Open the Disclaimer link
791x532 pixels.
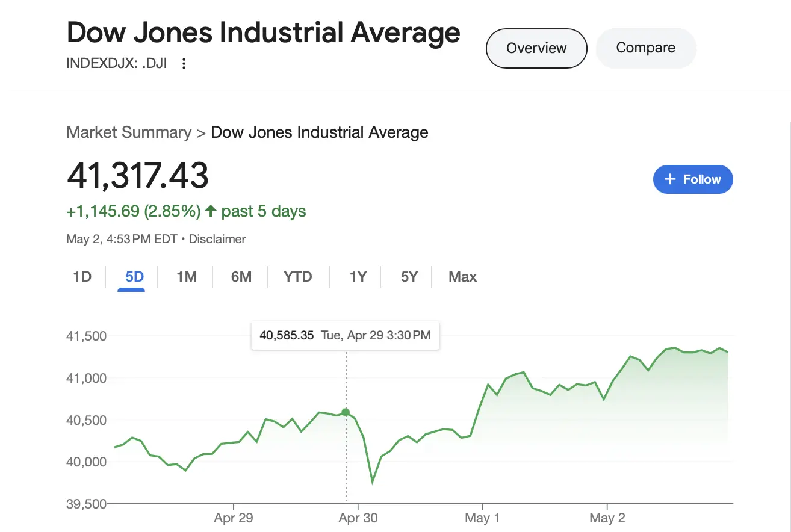[217, 239]
